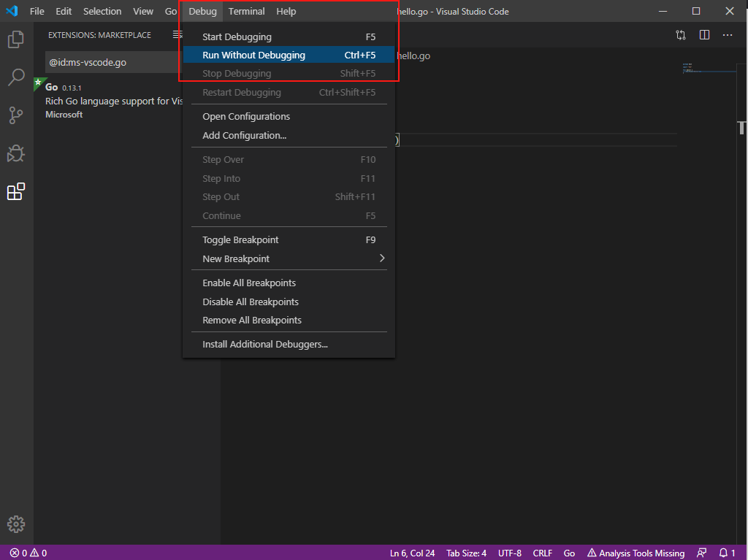Choose Disable All Breakpoints
The height and width of the screenshot is (560, 748).
click(289, 302)
